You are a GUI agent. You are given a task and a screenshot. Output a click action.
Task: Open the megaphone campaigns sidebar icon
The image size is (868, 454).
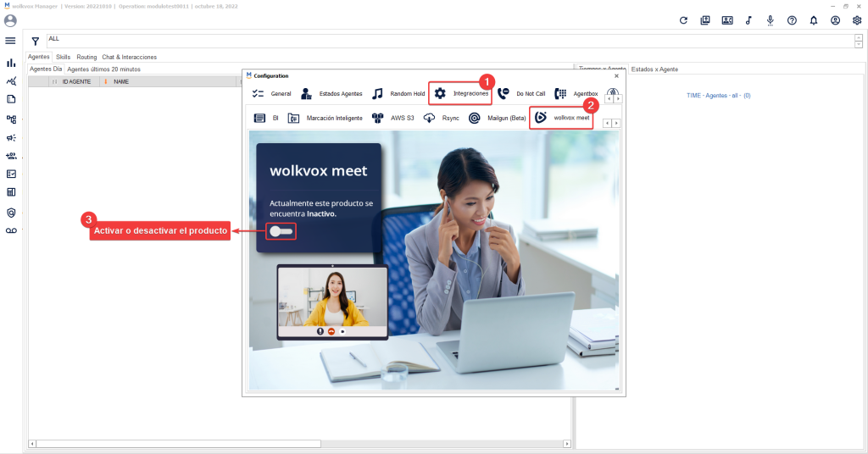(x=11, y=138)
